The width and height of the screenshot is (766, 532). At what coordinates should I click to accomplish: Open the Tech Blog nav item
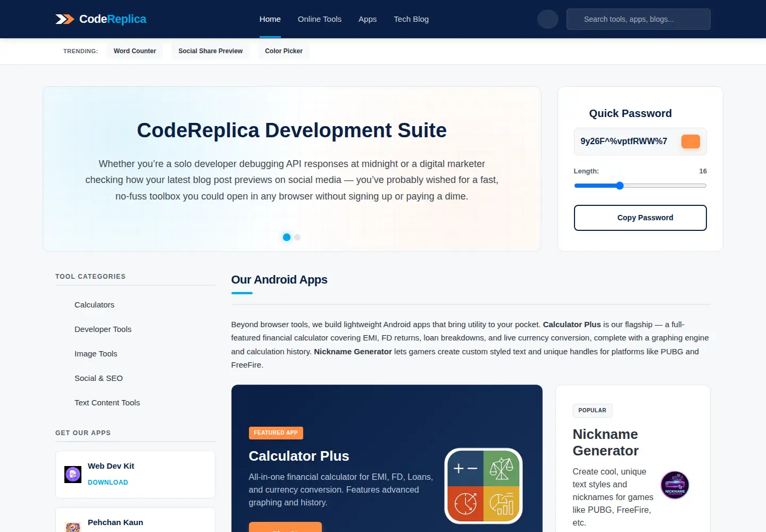pos(411,19)
